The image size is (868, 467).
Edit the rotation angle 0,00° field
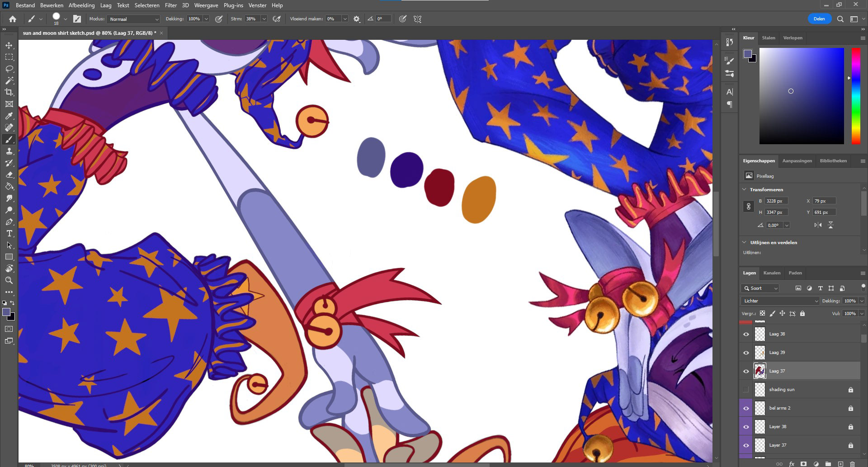[774, 225]
